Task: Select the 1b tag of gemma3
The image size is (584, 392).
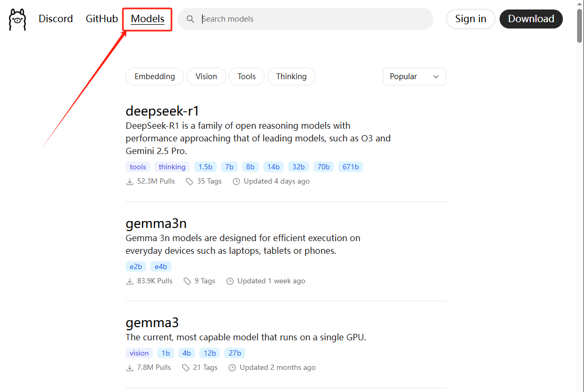Action: [166, 353]
